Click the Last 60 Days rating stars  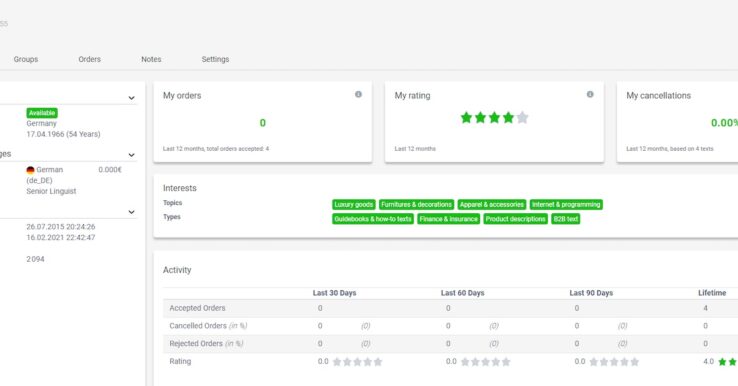coord(485,362)
